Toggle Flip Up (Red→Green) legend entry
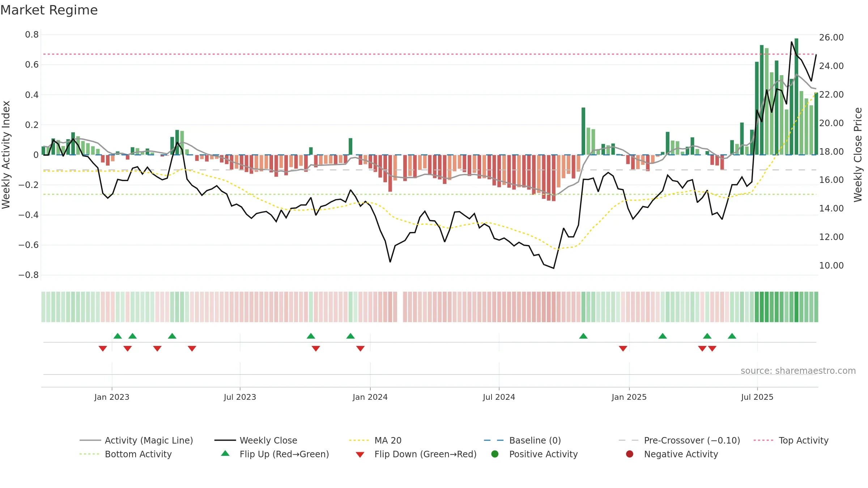 tap(275, 454)
